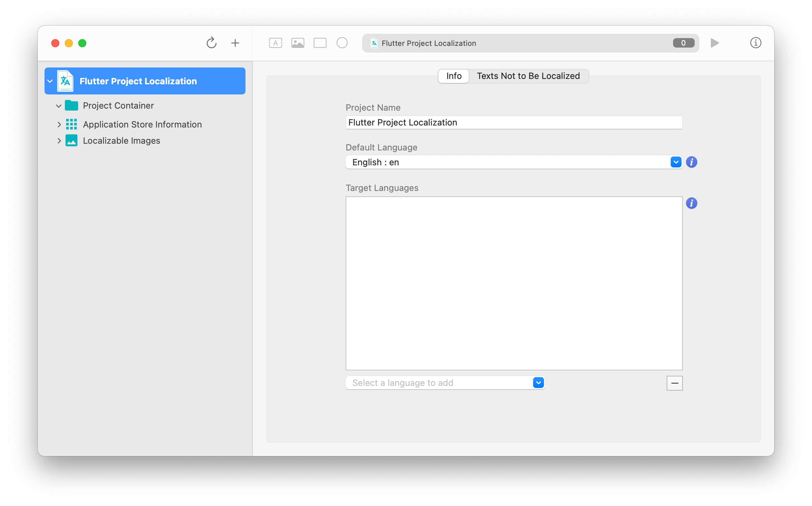Select Flutter Project Localization root row
Screen dimensions: 812x506
(145, 81)
